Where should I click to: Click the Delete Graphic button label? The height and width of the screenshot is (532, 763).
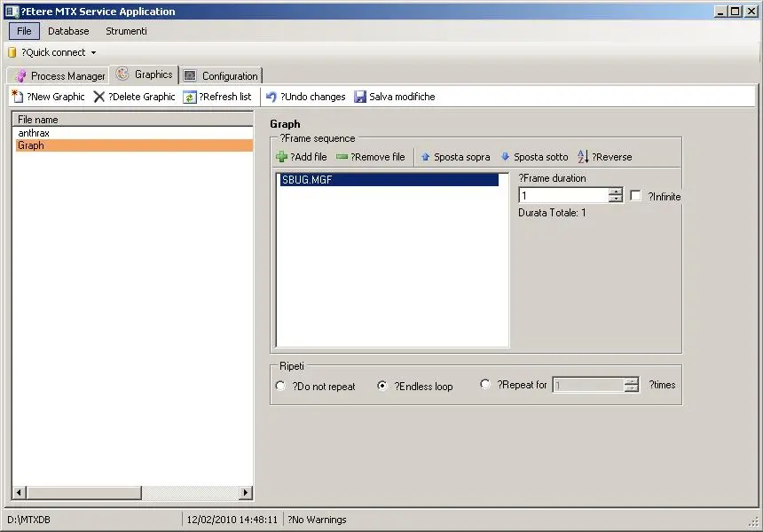click(x=142, y=97)
